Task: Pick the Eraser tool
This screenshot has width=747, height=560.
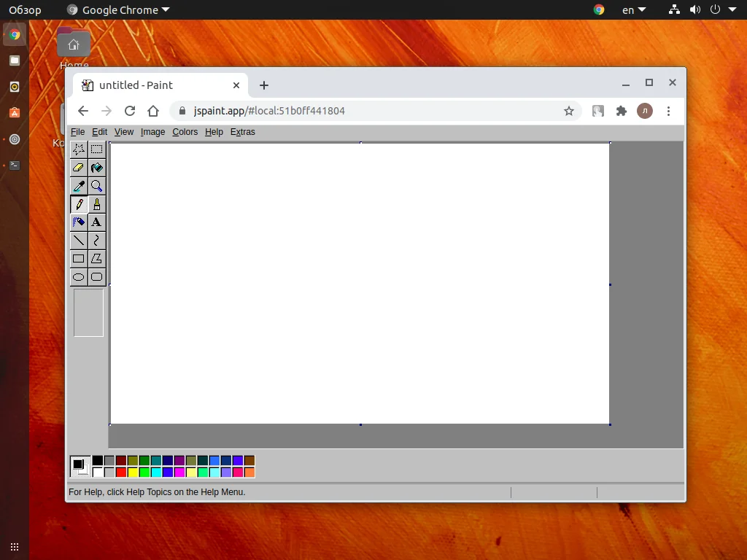Action: [x=79, y=167]
